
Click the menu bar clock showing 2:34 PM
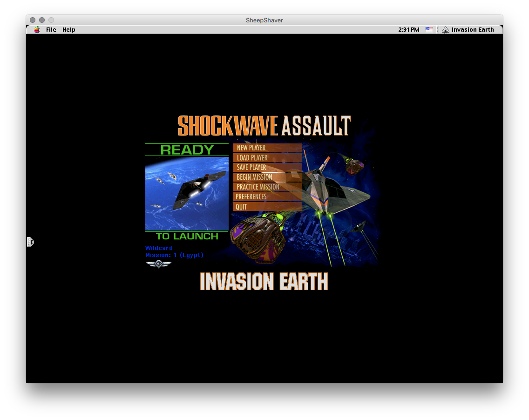408,30
